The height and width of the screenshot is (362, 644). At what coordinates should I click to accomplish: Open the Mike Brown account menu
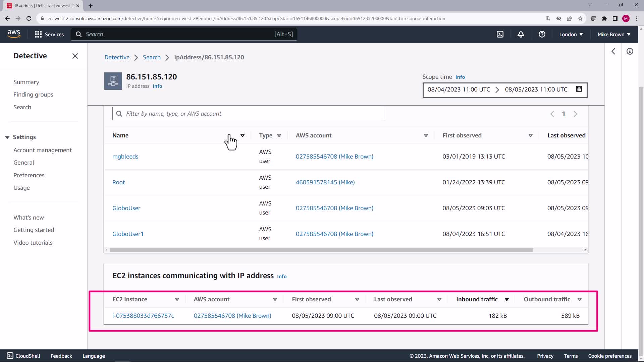click(x=613, y=34)
